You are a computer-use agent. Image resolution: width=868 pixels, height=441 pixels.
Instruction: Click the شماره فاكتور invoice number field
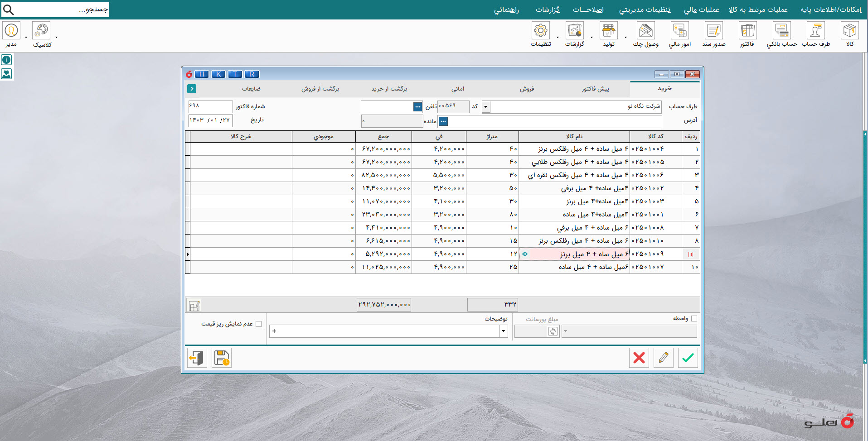[210, 106]
